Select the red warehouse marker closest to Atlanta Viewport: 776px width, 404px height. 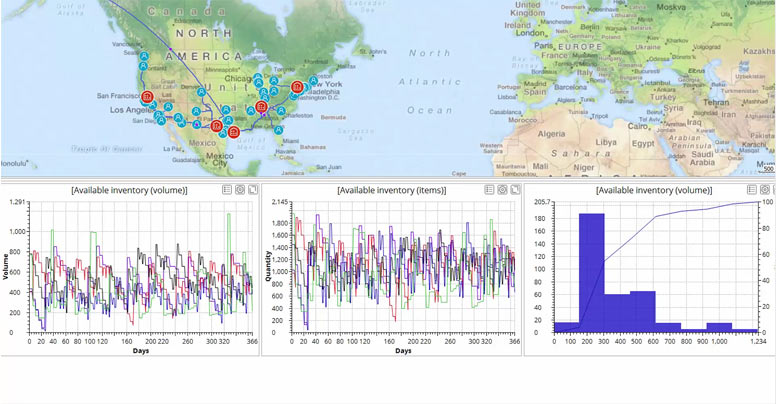pyautogui.click(x=261, y=106)
